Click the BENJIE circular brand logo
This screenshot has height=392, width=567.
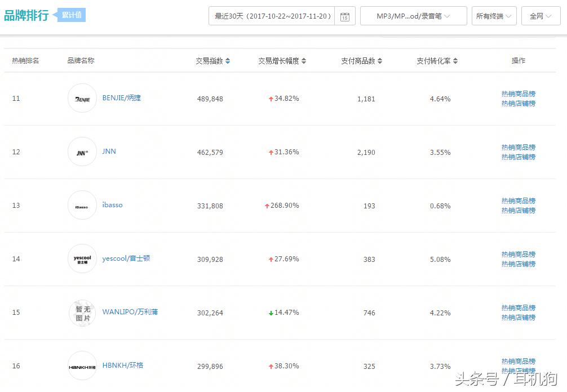[82, 98]
